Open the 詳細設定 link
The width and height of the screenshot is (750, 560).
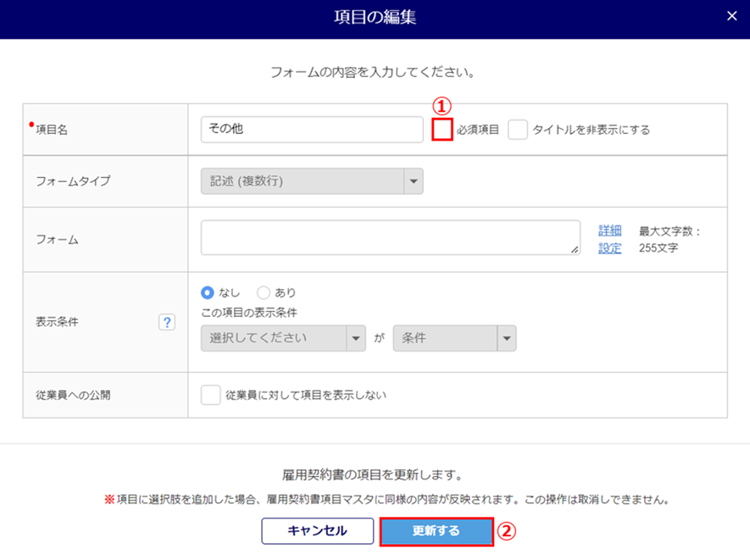pyautogui.click(x=610, y=239)
